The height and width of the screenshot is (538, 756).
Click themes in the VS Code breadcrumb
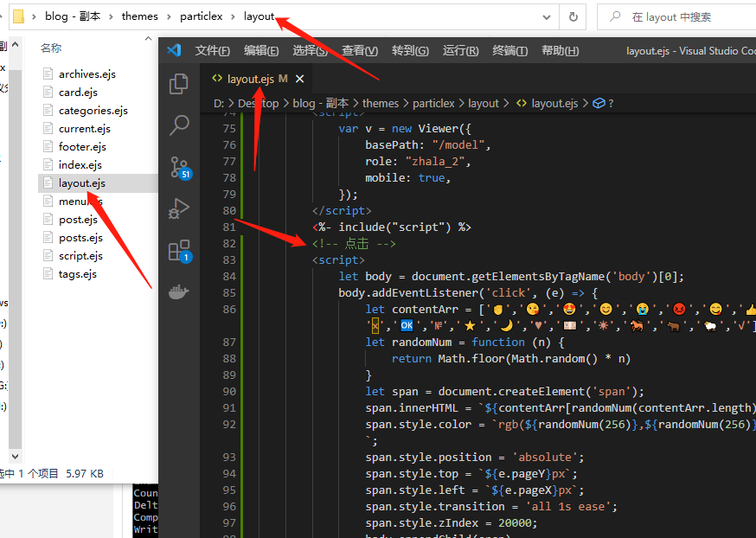pyautogui.click(x=381, y=103)
